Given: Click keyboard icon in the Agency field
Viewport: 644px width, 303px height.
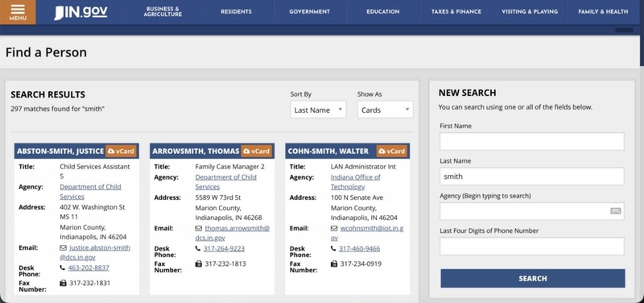Looking at the screenshot, I should [x=615, y=211].
